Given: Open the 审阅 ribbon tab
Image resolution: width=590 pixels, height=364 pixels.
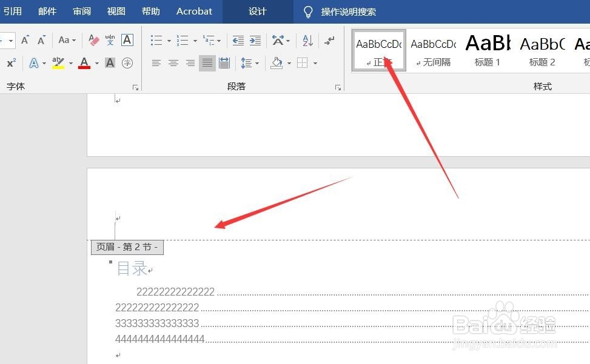Looking at the screenshot, I should (82, 11).
